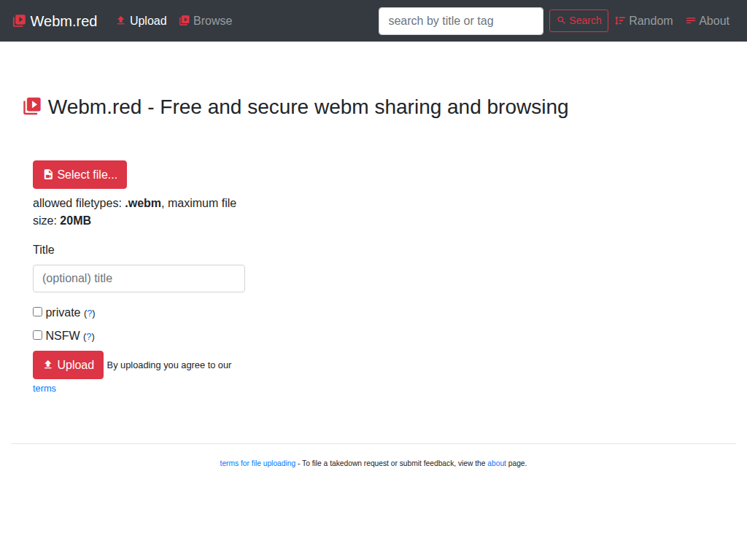The image size is (747, 560).
Task: Open the terms link below Upload button
Action: click(44, 389)
